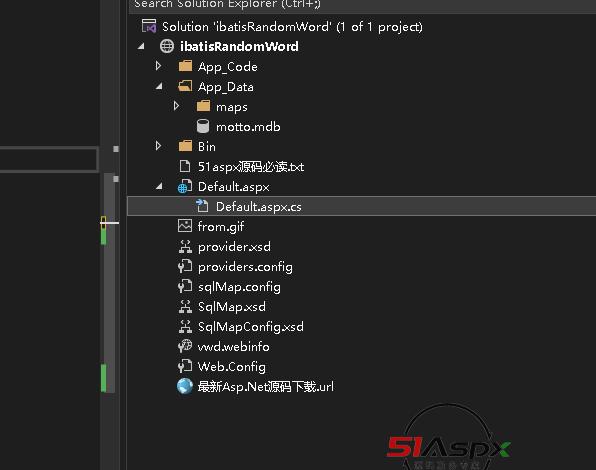
Task: Click the motto.mdb database icon
Action: click(203, 127)
